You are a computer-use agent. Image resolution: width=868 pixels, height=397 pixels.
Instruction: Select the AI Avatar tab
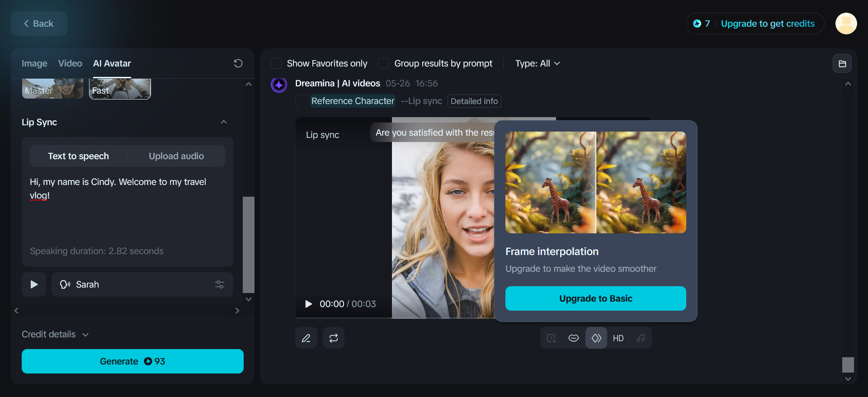pyautogui.click(x=112, y=63)
